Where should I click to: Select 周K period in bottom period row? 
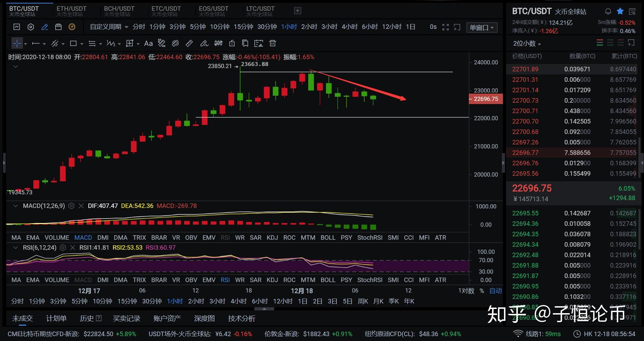pos(363,301)
